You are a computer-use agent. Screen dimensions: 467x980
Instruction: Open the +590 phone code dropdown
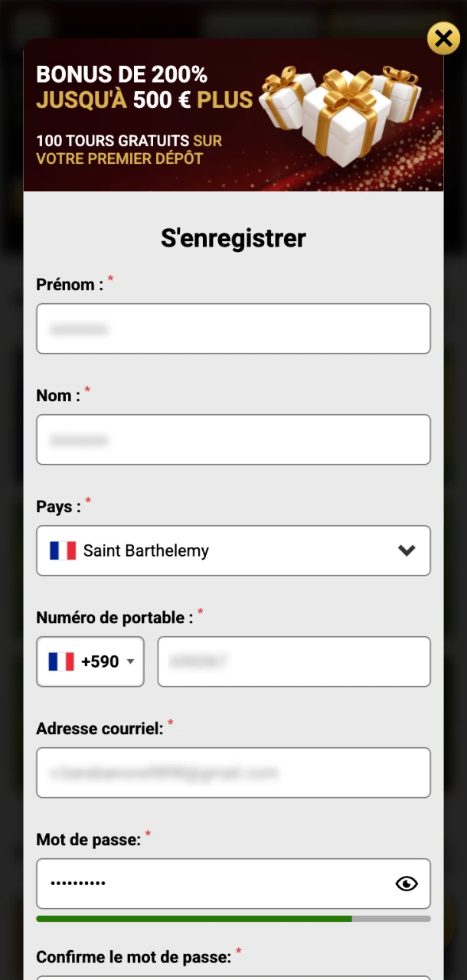click(90, 661)
